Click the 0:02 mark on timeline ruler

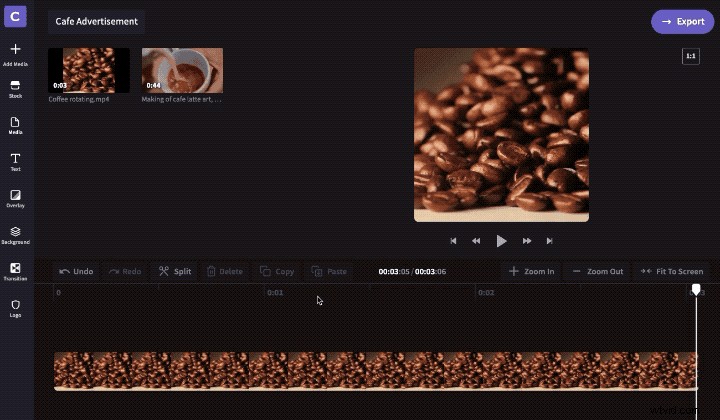[486, 292]
